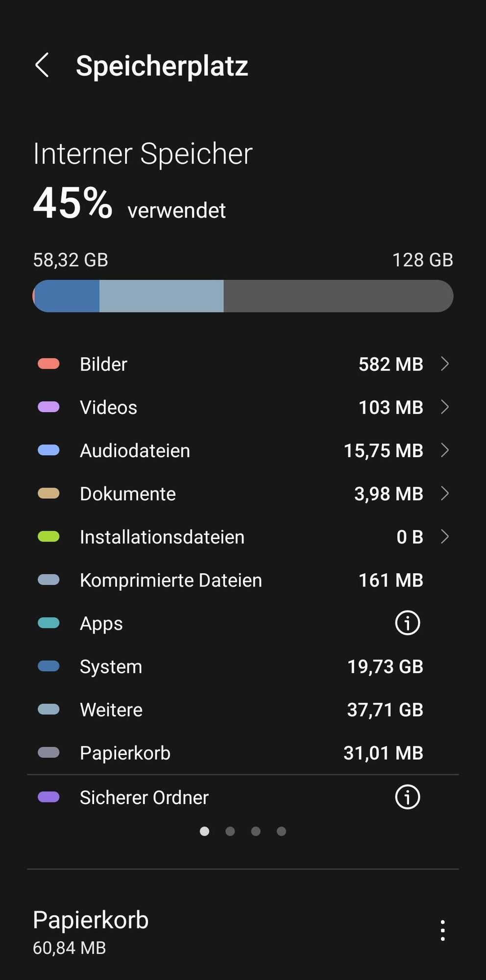The height and width of the screenshot is (980, 486).
Task: Open the Sicherer Ordner info icon
Action: pyautogui.click(x=408, y=797)
